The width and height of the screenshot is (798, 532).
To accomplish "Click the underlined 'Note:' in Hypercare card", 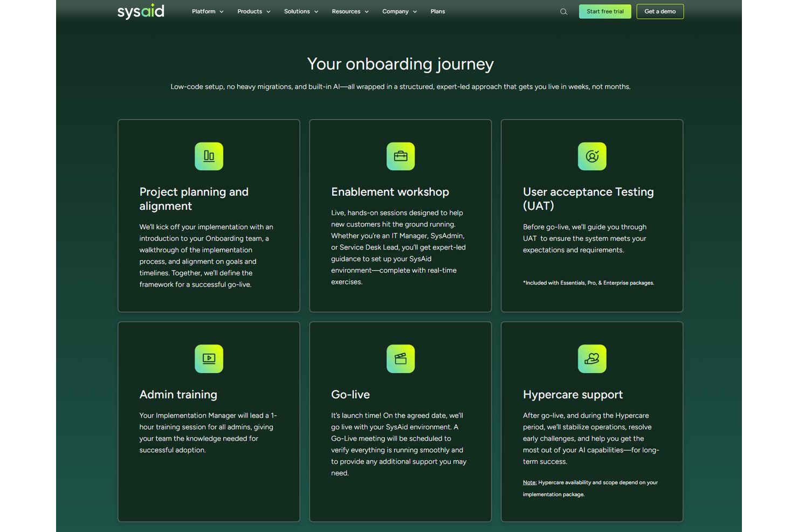I will coord(529,483).
